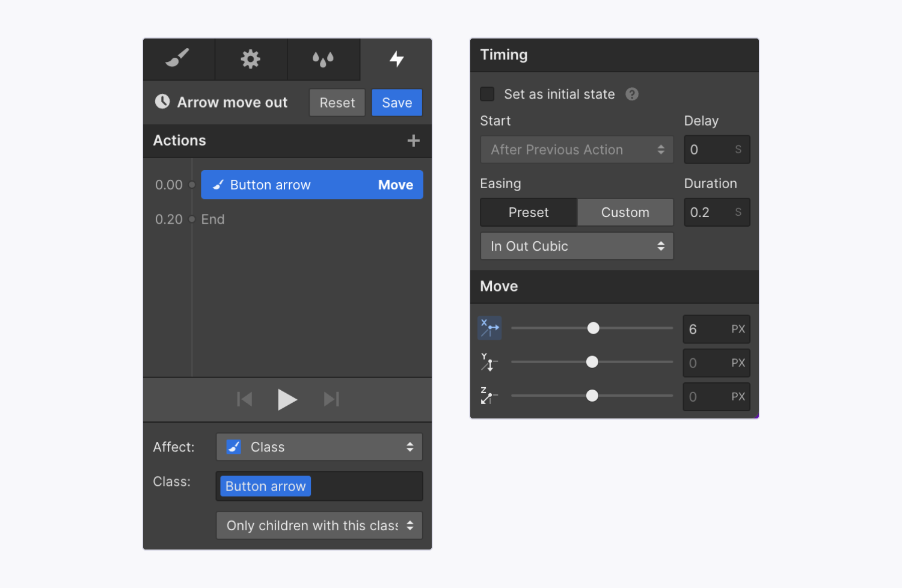The width and height of the screenshot is (902, 588).
Task: Click the Z move slider handle
Action: coord(592,395)
